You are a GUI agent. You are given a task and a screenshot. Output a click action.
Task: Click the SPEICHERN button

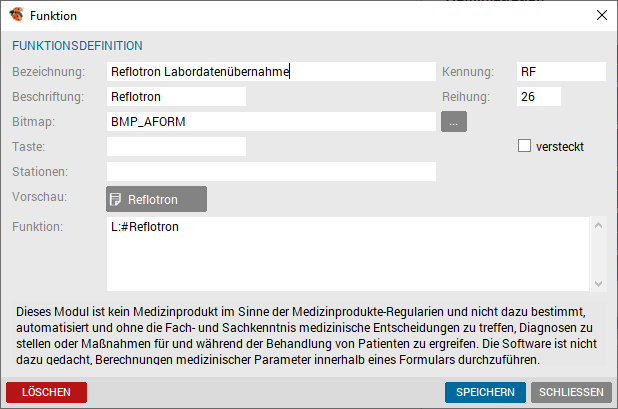485,392
